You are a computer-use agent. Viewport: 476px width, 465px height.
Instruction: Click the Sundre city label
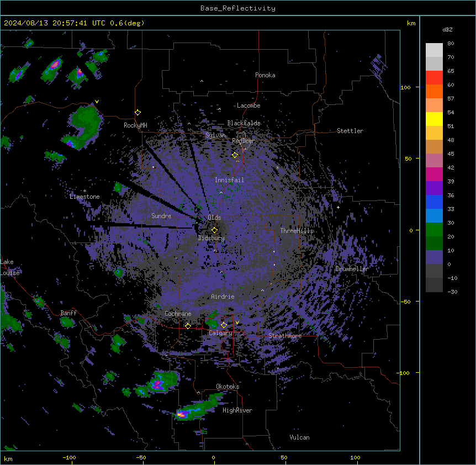tap(161, 216)
